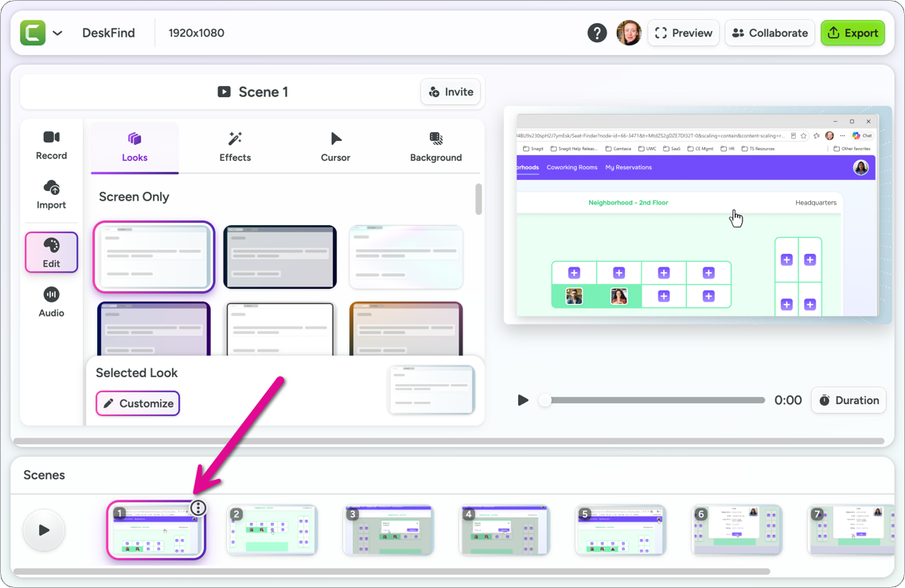
Task: Open the three-dot menu on scene 1
Action: click(198, 508)
